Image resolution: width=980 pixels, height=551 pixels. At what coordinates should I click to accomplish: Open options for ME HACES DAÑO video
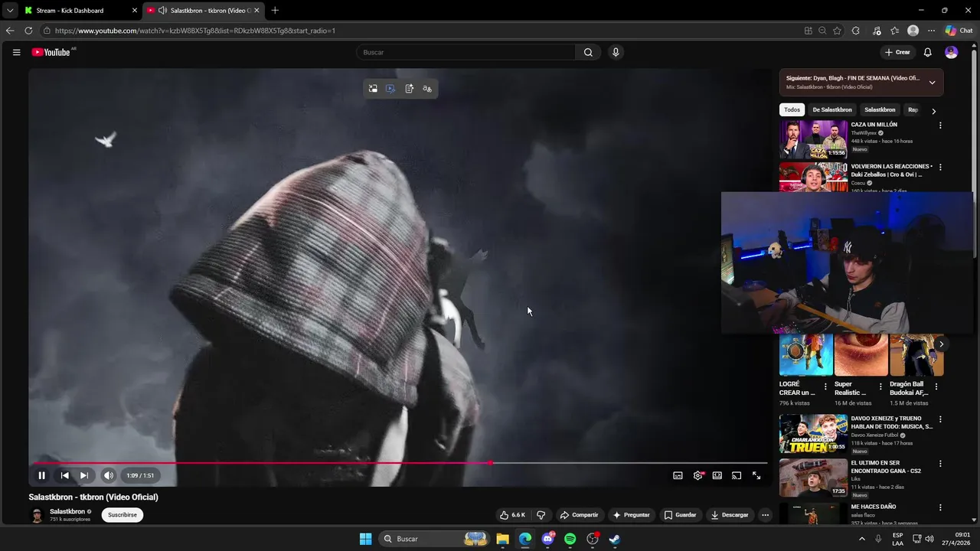click(940, 507)
